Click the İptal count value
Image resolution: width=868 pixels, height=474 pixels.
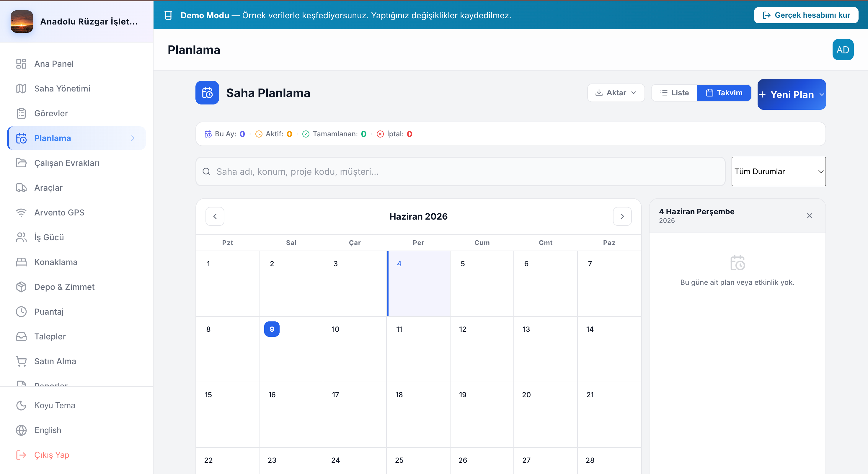(x=409, y=134)
